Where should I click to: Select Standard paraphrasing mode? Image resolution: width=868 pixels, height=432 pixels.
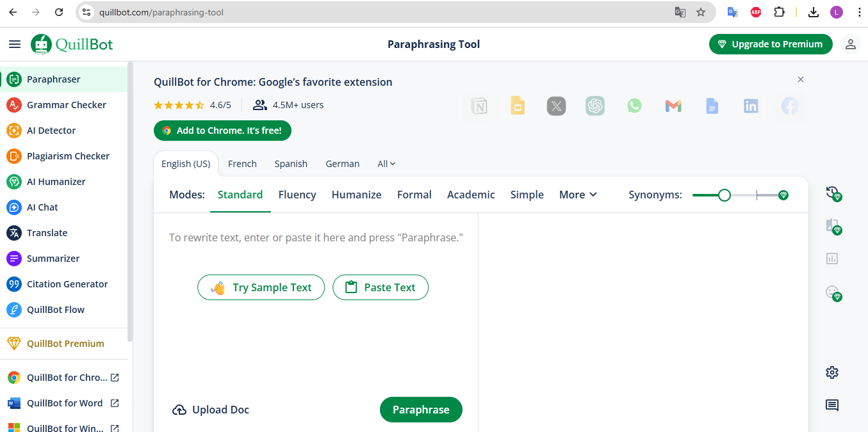(x=240, y=195)
